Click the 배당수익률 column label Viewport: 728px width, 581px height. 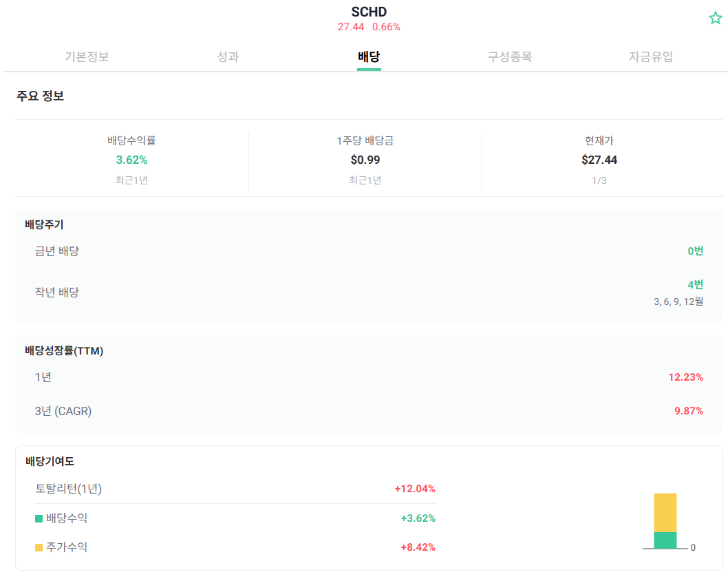[x=132, y=140]
